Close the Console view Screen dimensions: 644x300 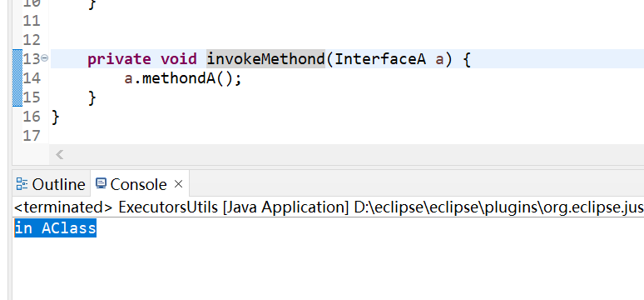(178, 184)
